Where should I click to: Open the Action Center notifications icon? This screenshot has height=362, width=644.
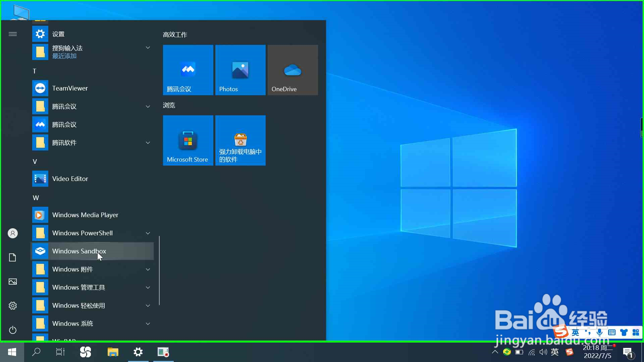628,352
